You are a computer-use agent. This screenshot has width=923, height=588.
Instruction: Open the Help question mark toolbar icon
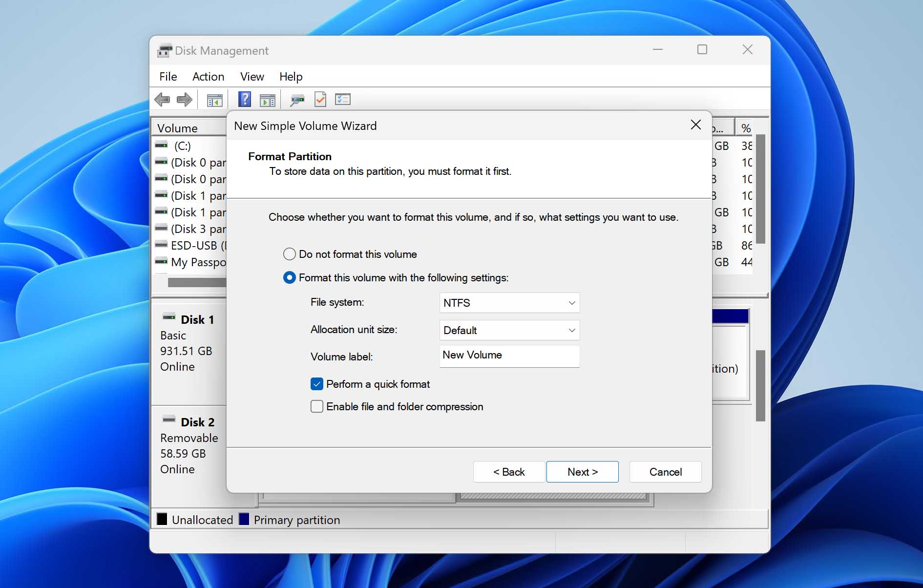pos(245,99)
